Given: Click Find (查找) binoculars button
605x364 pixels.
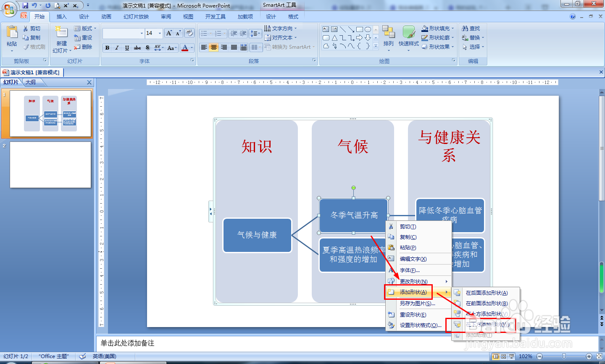Looking at the screenshot, I should 471,29.
